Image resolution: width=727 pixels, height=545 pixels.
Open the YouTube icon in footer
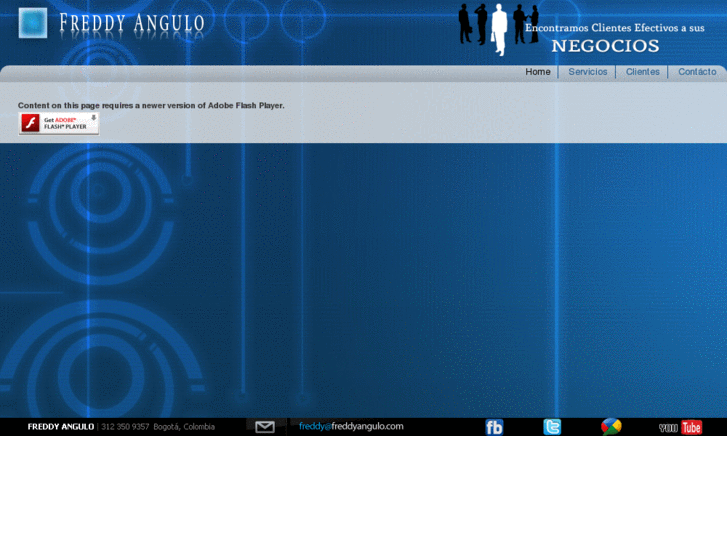click(x=680, y=427)
